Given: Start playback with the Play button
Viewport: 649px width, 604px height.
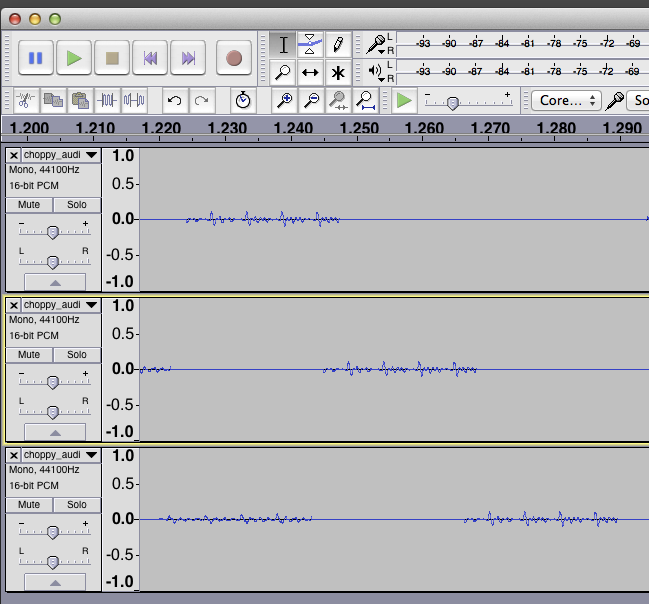Looking at the screenshot, I should pos(74,58).
